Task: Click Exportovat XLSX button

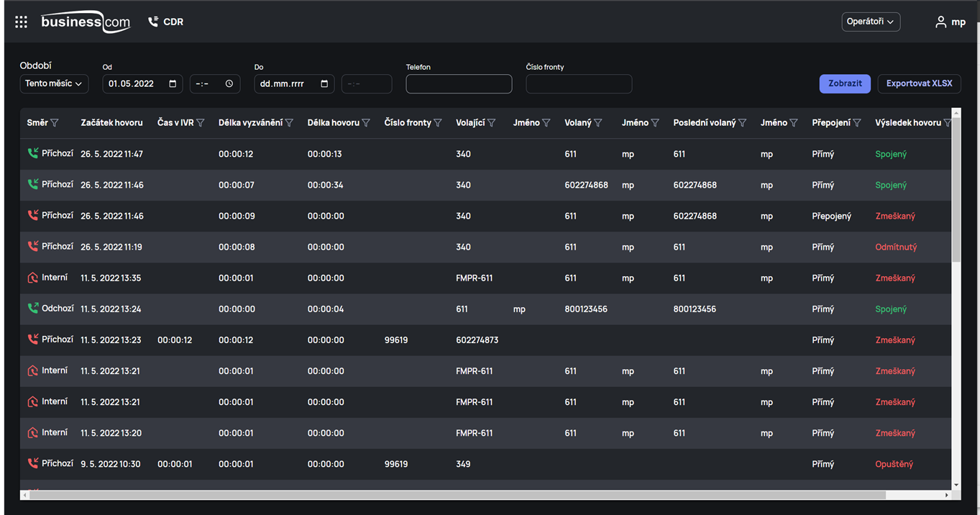Action: (x=919, y=83)
